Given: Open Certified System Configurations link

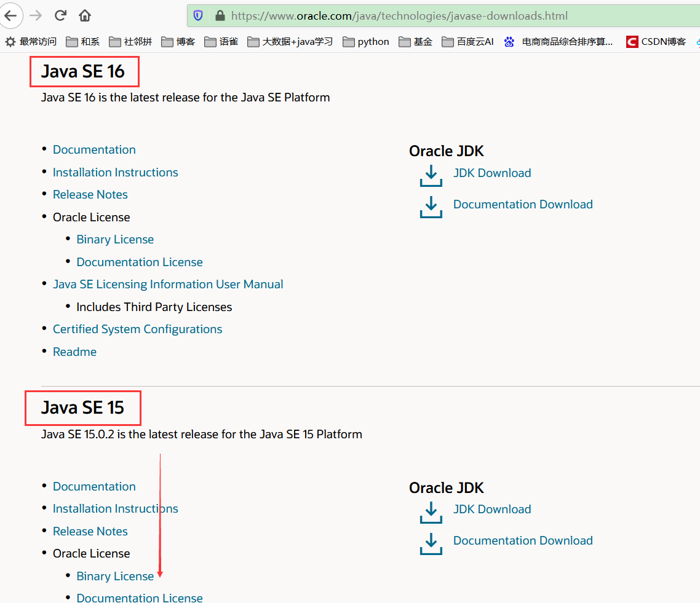Looking at the screenshot, I should [x=138, y=329].
